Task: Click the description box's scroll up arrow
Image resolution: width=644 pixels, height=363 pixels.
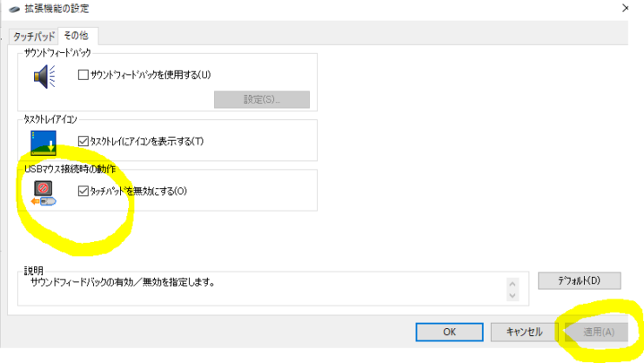Action: tap(513, 284)
